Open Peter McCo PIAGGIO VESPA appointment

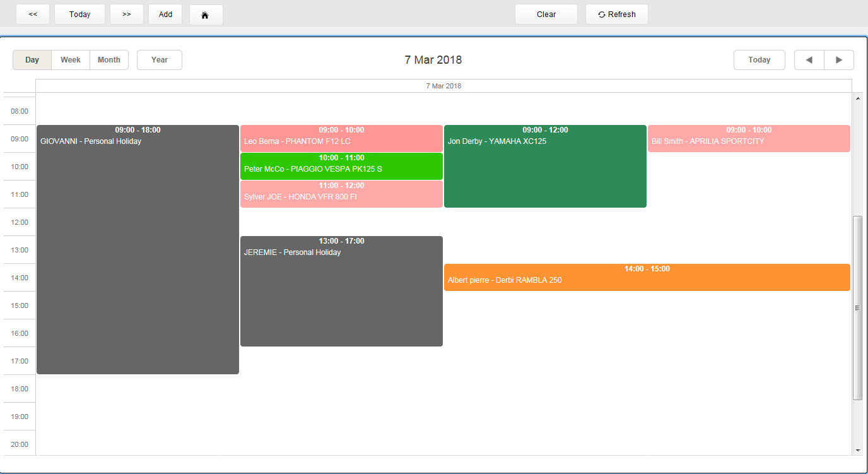coord(341,166)
